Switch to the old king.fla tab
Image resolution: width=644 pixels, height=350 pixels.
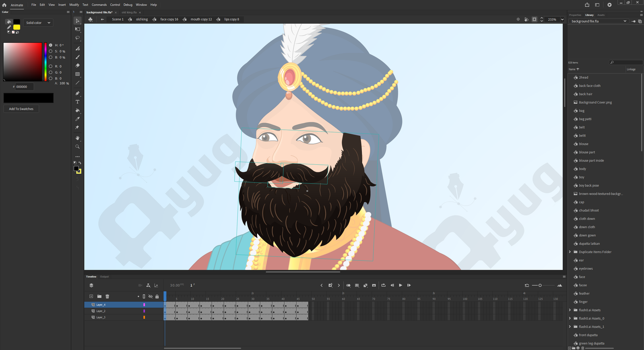point(129,12)
